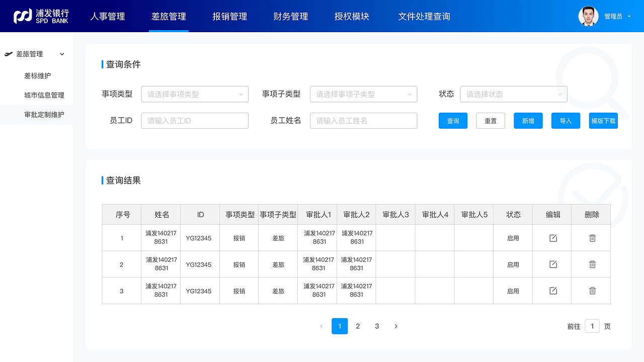Select page 1 in pagination
The image size is (644, 362).
340,326
